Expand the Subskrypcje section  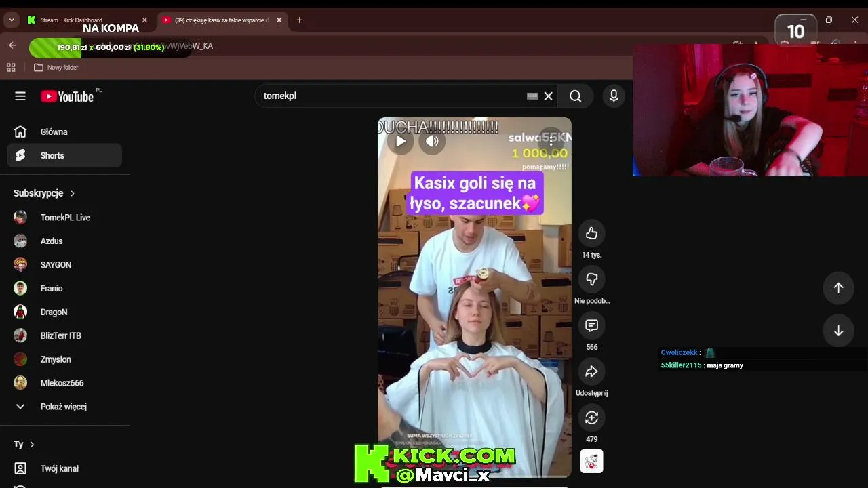point(44,193)
